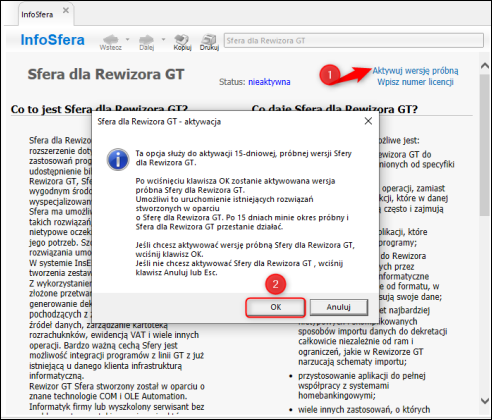Click the InfoSfera logo heading

[x=52, y=40]
